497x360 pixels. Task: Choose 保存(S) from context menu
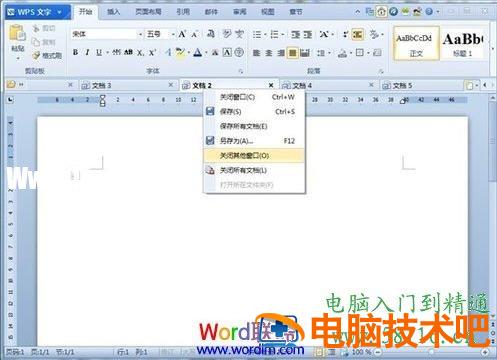254,112
